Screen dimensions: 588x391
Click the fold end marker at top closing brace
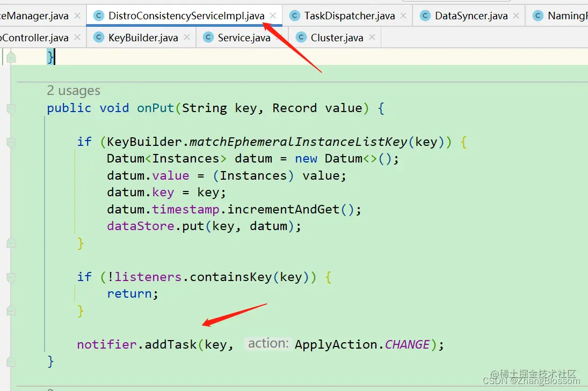(11, 57)
